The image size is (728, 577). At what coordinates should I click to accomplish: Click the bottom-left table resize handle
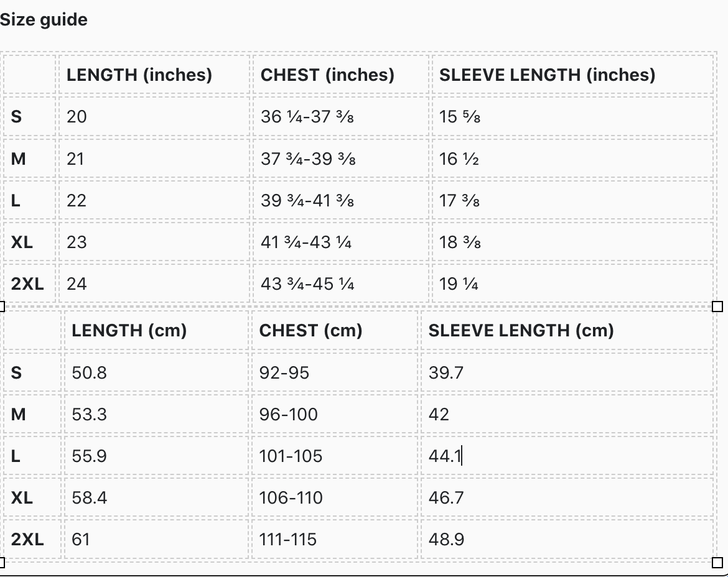[x=1, y=563]
